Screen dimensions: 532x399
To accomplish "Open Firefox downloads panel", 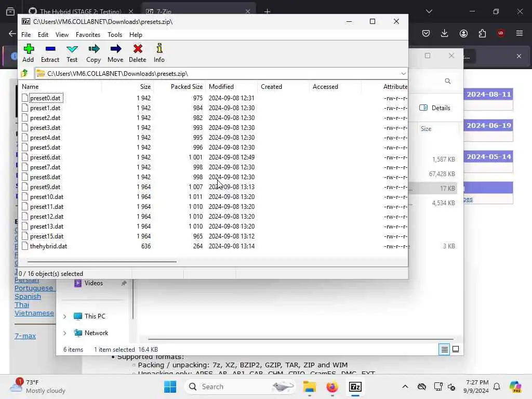I will click(445, 33).
